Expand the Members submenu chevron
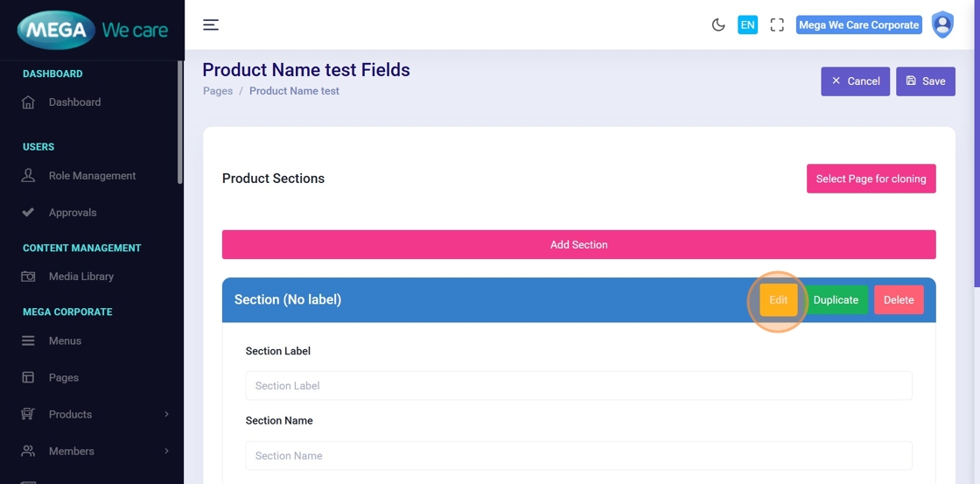The height and width of the screenshot is (484, 980). 166,452
